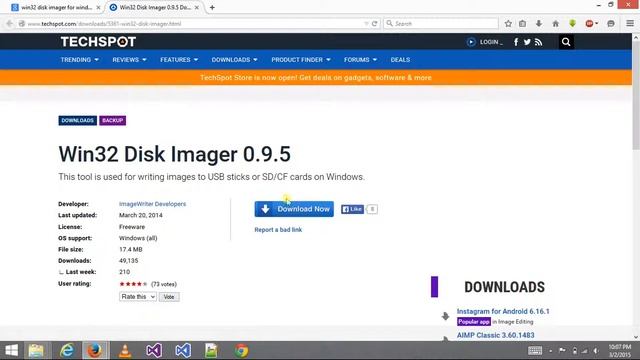Open TechSpot Twitter icon
The width and height of the screenshot is (640, 360).
pos(527,42)
